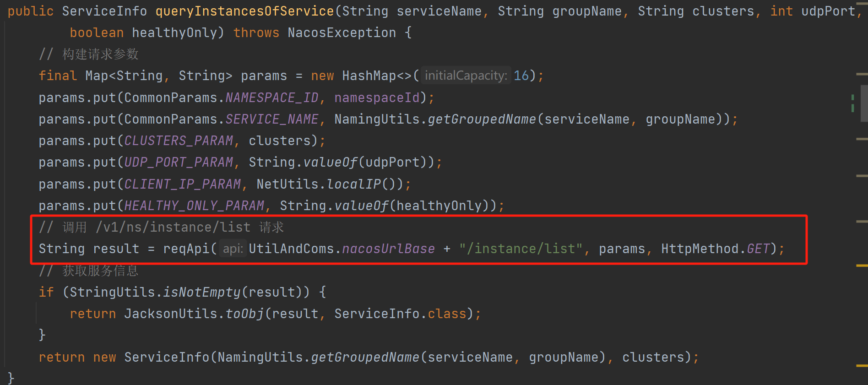Click the NacosException type in throws clause
The height and width of the screenshot is (385, 868).
pyautogui.click(x=342, y=33)
